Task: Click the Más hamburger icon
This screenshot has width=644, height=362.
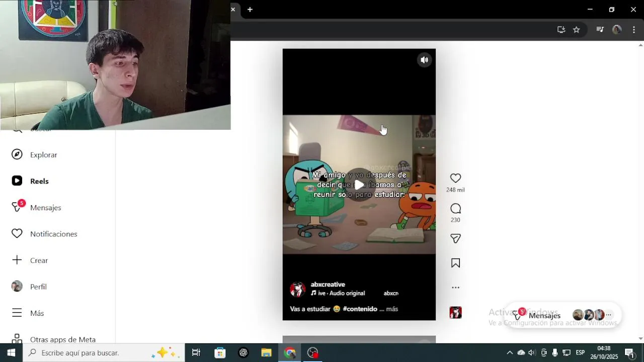Action: [17, 313]
